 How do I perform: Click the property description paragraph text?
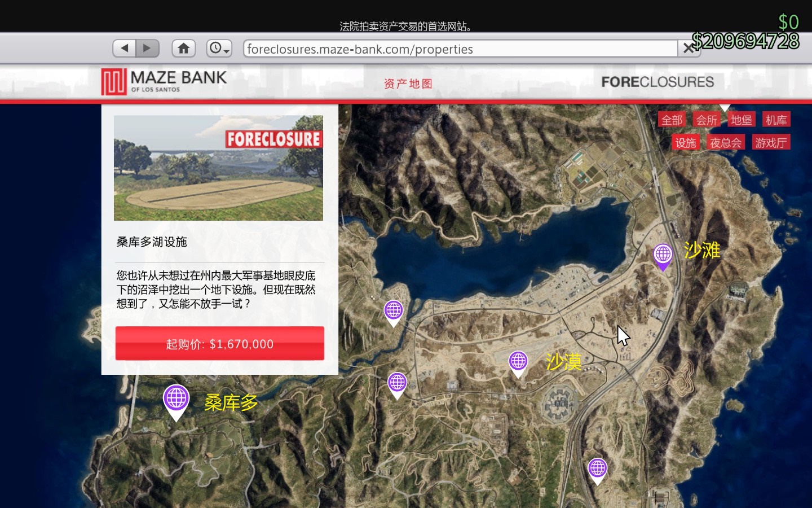click(216, 290)
